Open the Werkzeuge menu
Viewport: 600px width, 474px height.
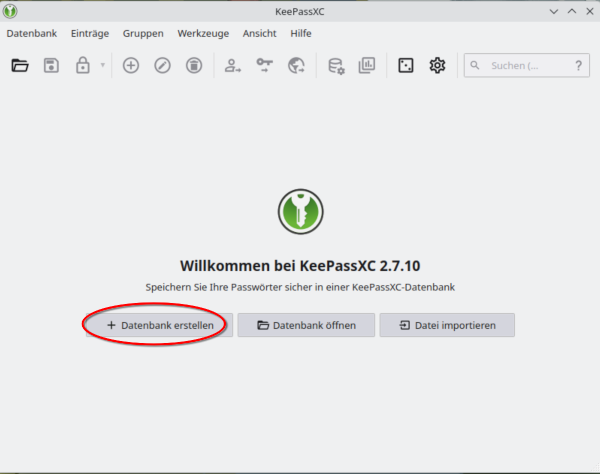(x=203, y=33)
